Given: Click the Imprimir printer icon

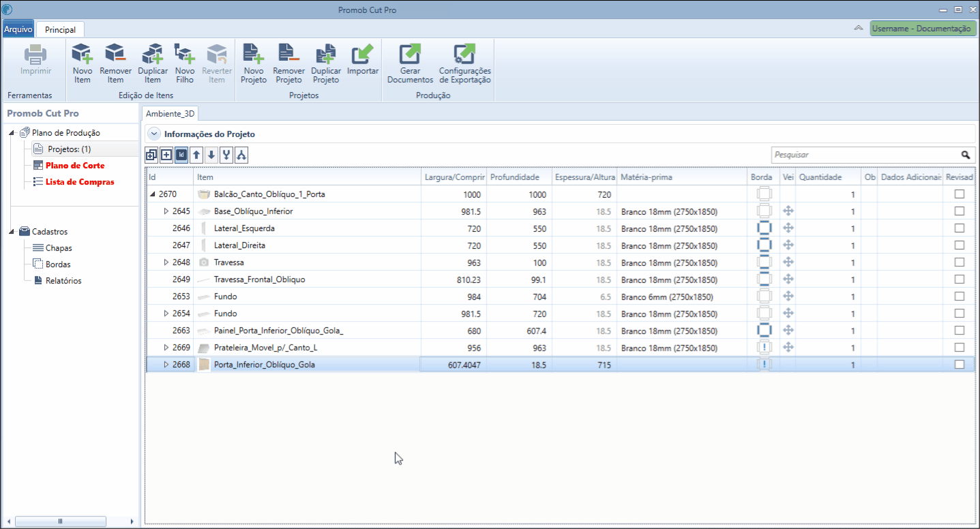Looking at the screenshot, I should point(35,54).
